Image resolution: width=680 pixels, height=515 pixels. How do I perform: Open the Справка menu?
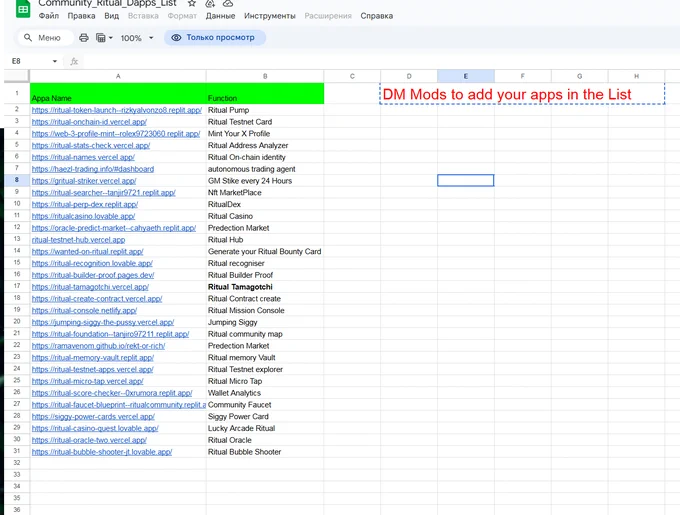pos(376,16)
